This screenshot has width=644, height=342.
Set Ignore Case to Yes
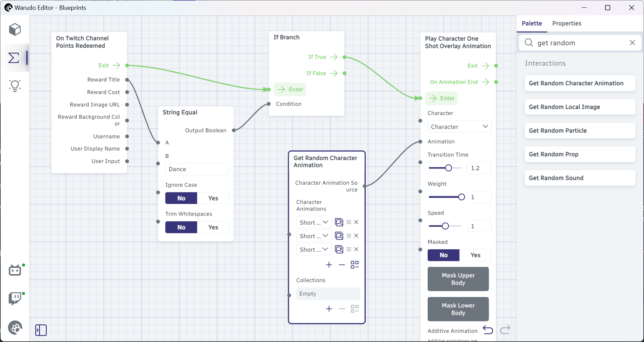pyautogui.click(x=213, y=198)
